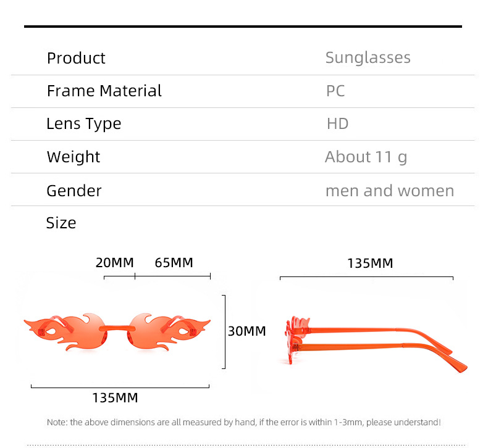This screenshot has width=488, height=448.
Task: Click the "30MM" lens height label
Action: (x=246, y=331)
